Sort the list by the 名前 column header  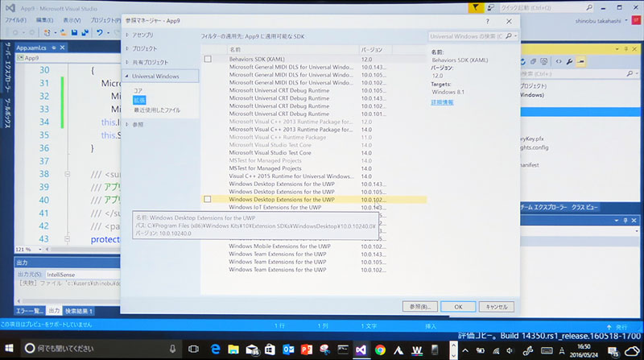tap(293, 49)
